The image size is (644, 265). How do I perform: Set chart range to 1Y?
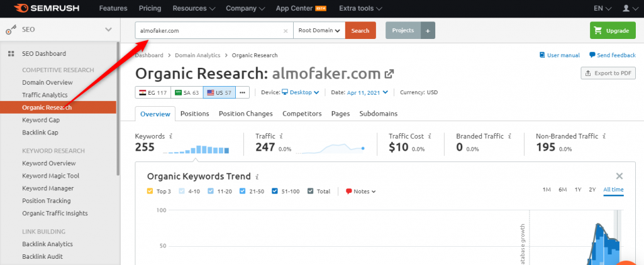point(578,190)
